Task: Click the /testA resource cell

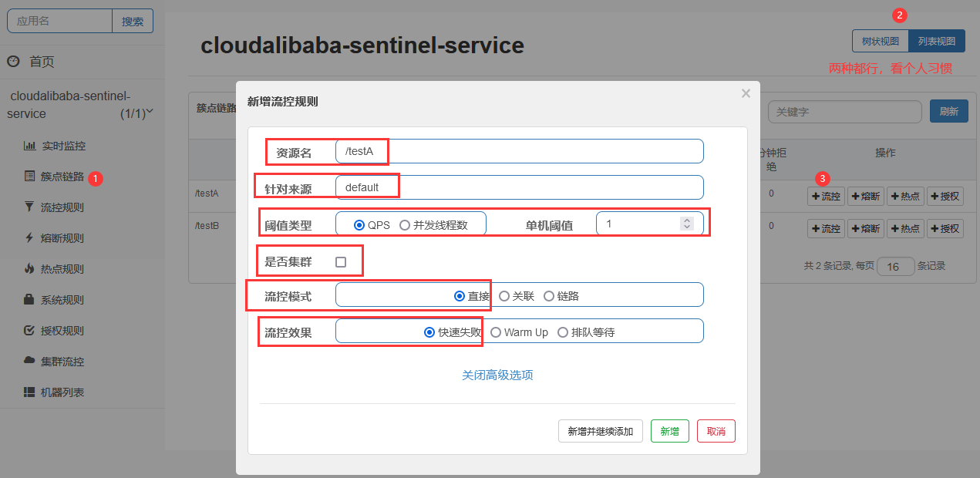Action: tap(207, 194)
